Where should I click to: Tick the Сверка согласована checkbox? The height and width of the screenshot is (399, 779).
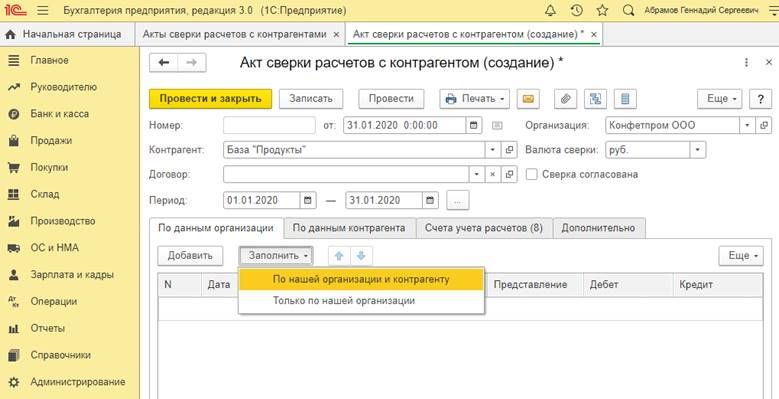pyautogui.click(x=532, y=175)
